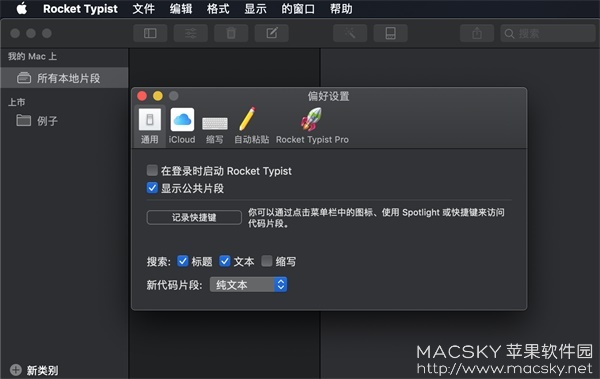Open the 缩写 keyboard preferences tab
The height and width of the screenshot is (379, 600).
click(215, 130)
